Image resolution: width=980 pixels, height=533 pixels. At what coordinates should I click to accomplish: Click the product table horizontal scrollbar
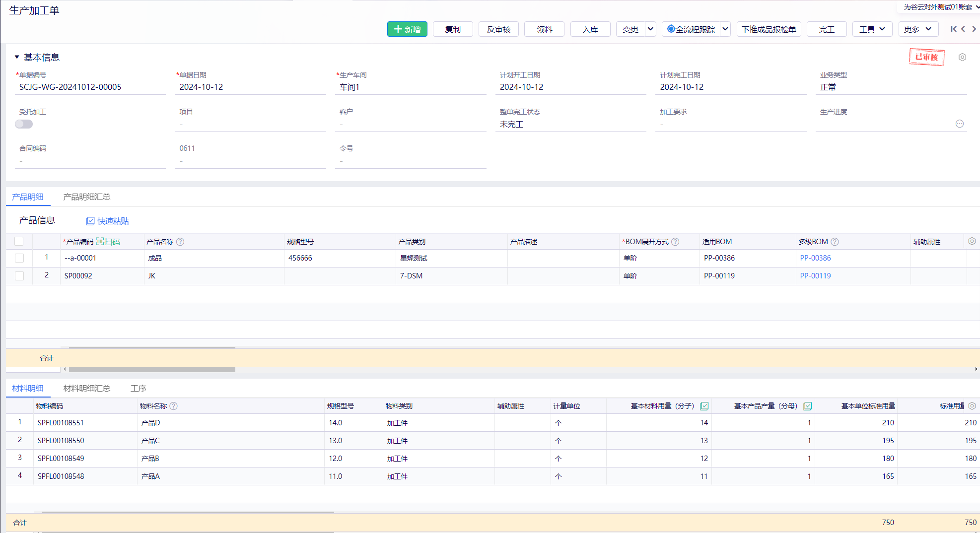coord(152,369)
